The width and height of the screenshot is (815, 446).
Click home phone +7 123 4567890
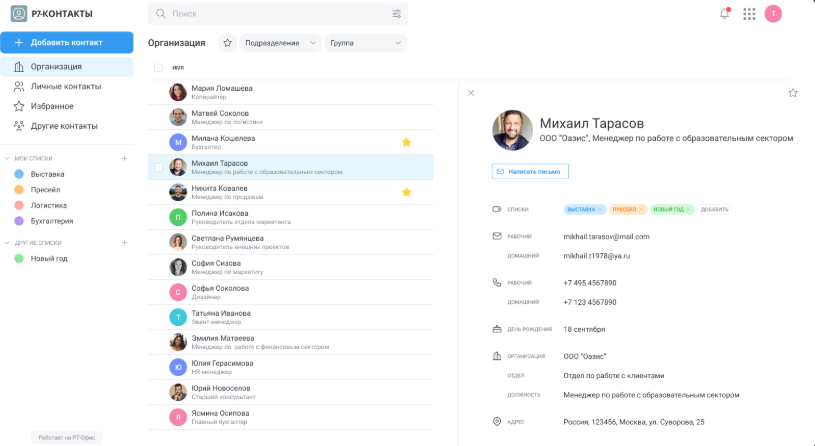tap(590, 302)
